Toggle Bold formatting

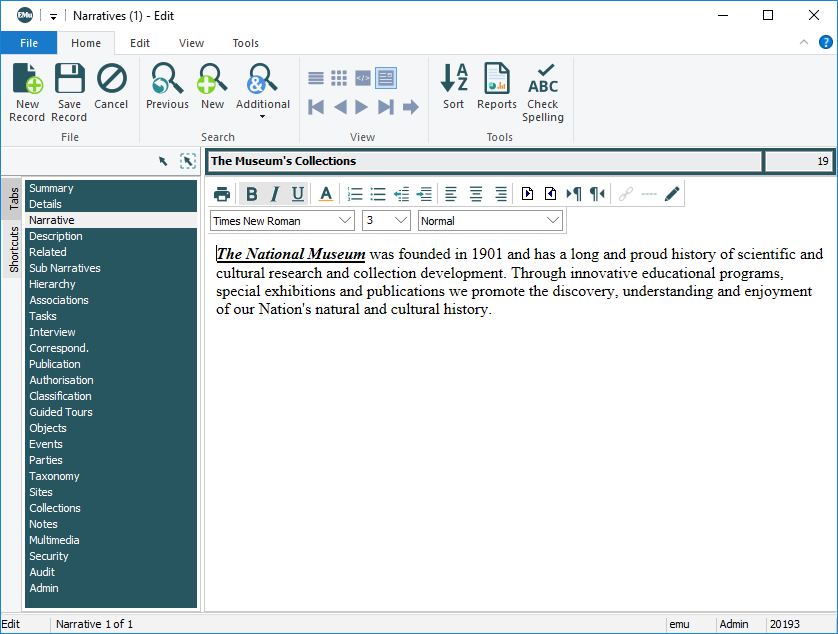[x=252, y=194]
